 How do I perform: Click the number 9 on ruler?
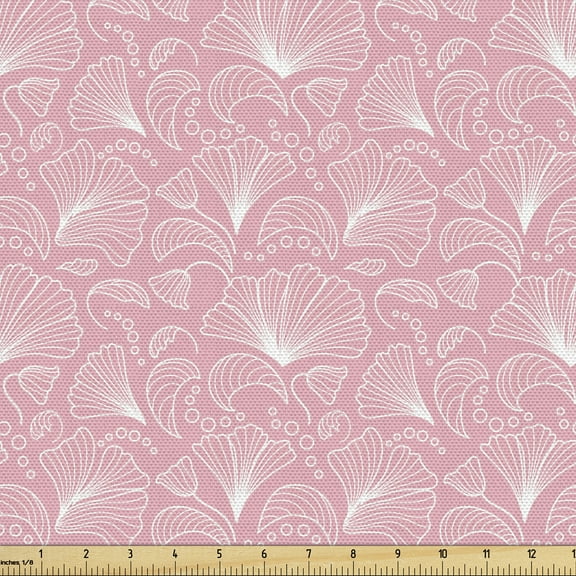[398, 554]
